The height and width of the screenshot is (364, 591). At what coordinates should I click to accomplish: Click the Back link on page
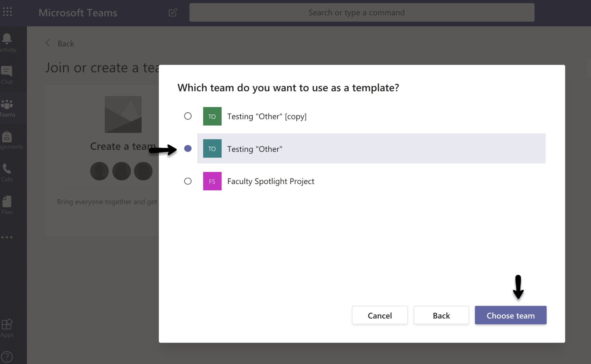(x=66, y=43)
